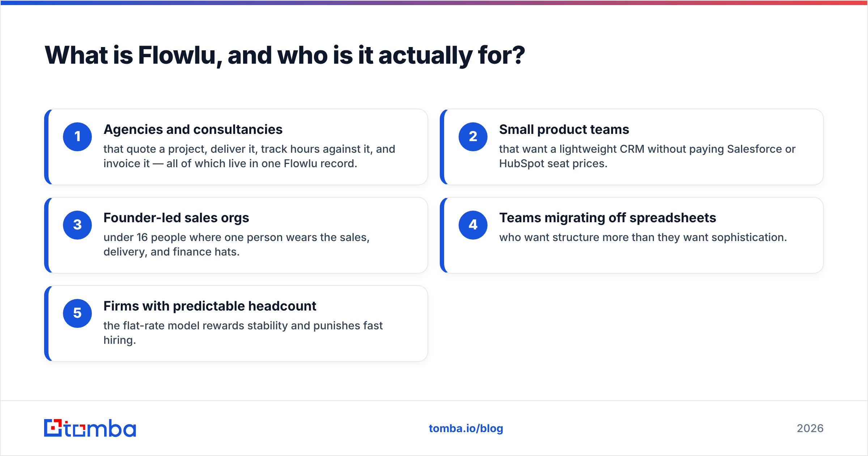Click the 'Founder-led sales orgs' title

[x=176, y=218]
